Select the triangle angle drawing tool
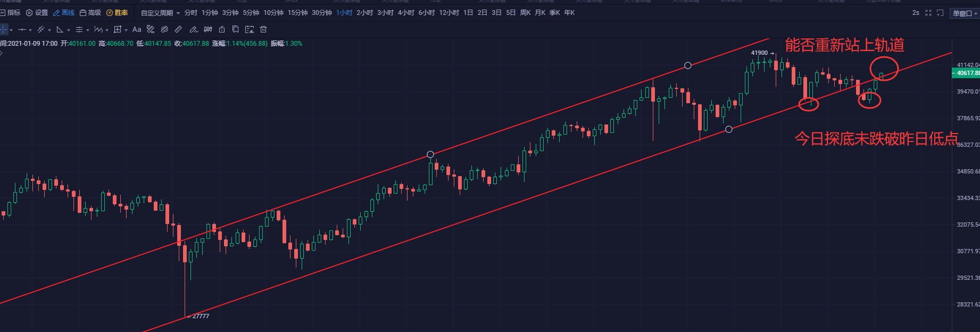This screenshot has width=980, height=332. pos(60,29)
